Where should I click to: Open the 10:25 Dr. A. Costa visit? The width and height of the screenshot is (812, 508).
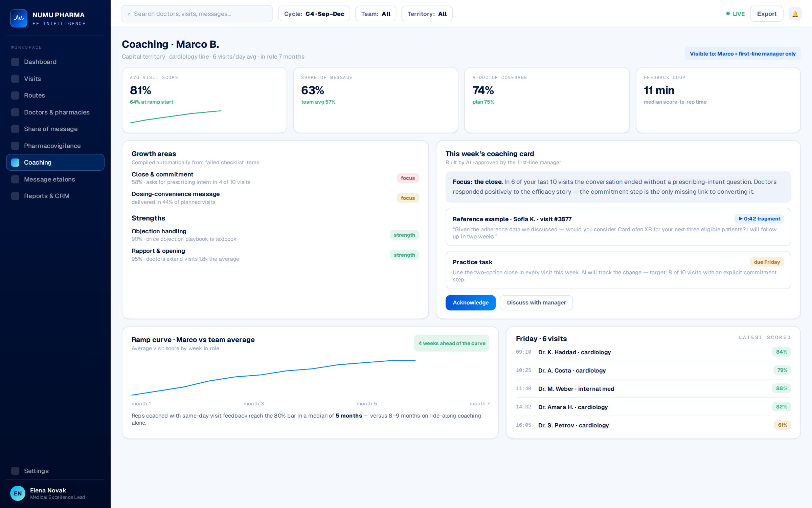pos(653,371)
